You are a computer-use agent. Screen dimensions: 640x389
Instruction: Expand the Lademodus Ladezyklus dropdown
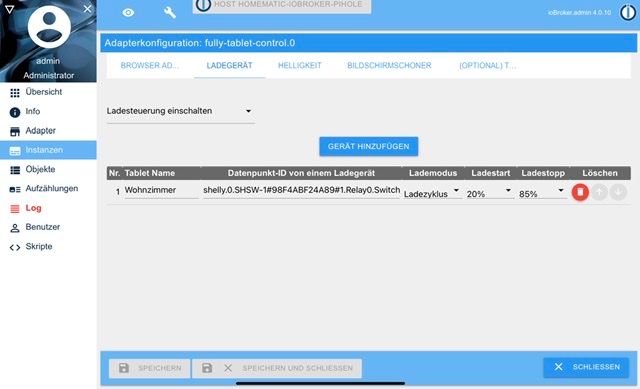(x=432, y=193)
